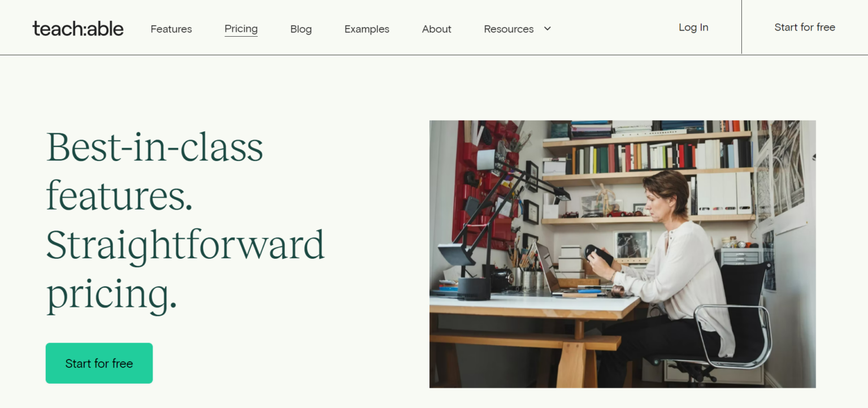Click the 'features.' headline line
Image resolution: width=868 pixels, height=408 pixels.
click(x=119, y=196)
